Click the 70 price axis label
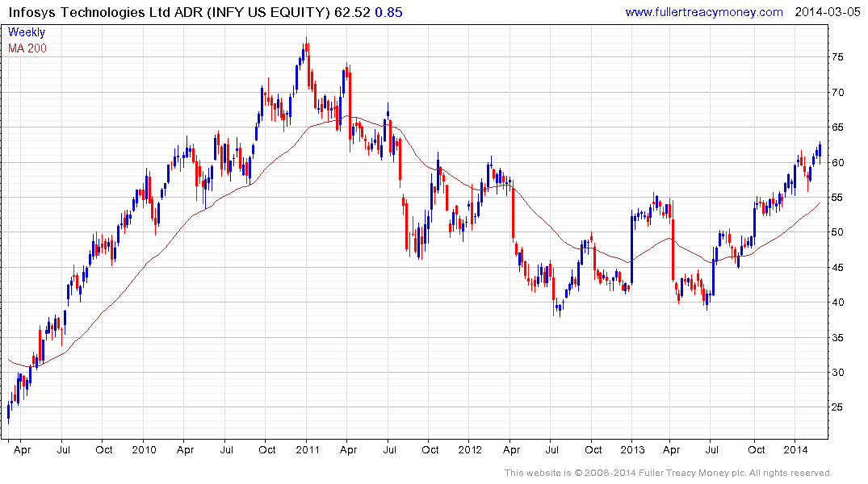The image size is (868, 484). tap(837, 93)
